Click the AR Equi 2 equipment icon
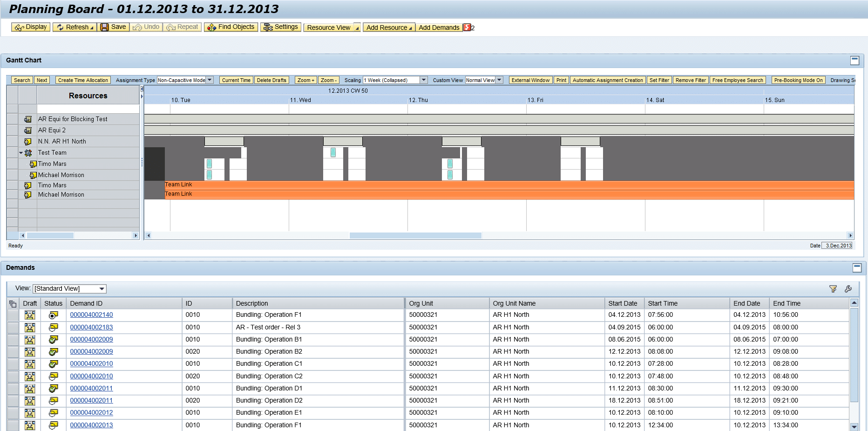The height and width of the screenshot is (431, 868). coord(28,130)
